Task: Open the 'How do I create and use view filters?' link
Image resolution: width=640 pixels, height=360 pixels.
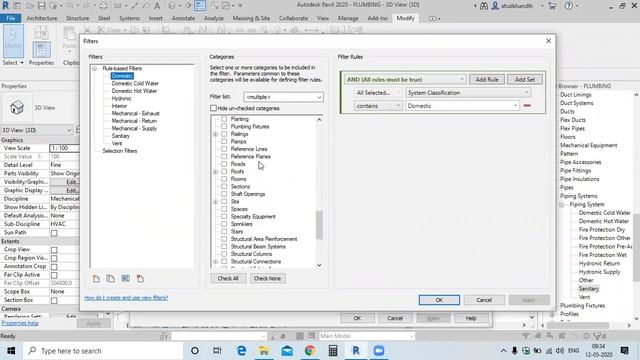Action: pyautogui.click(x=126, y=298)
